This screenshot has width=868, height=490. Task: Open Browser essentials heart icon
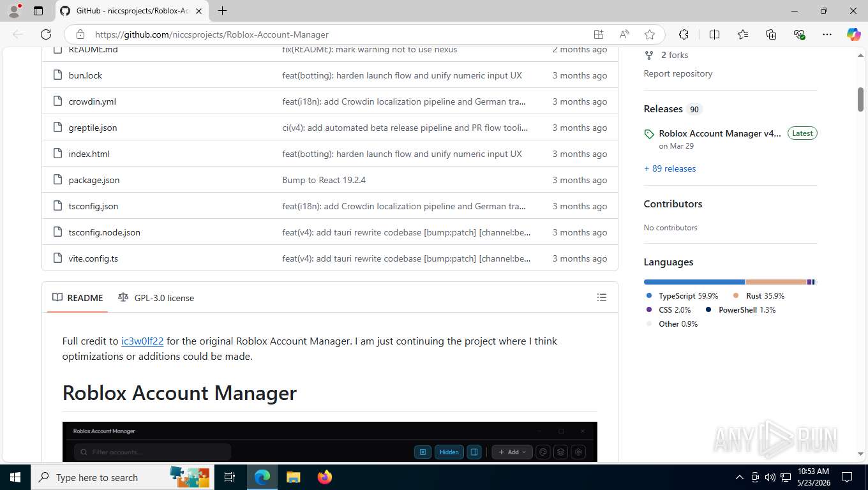point(799,34)
